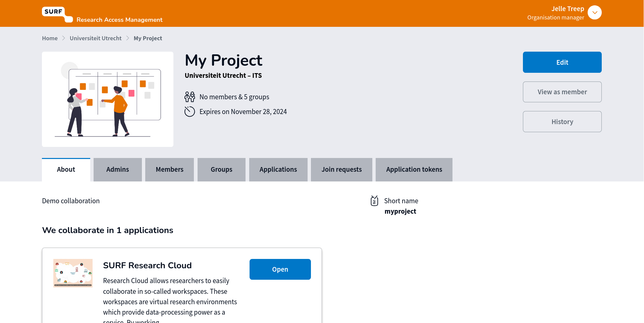Open the Groups tab
This screenshot has height=323, width=644.
pyautogui.click(x=221, y=170)
